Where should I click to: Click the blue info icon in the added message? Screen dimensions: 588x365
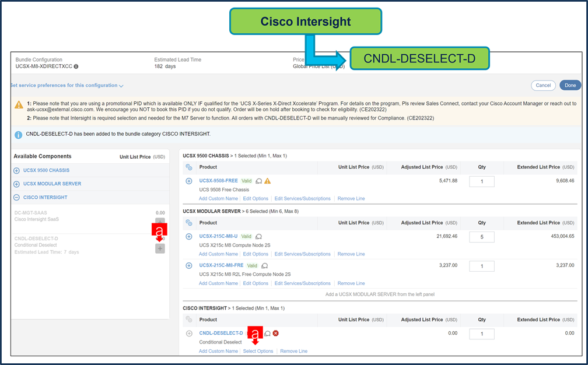[18, 135]
